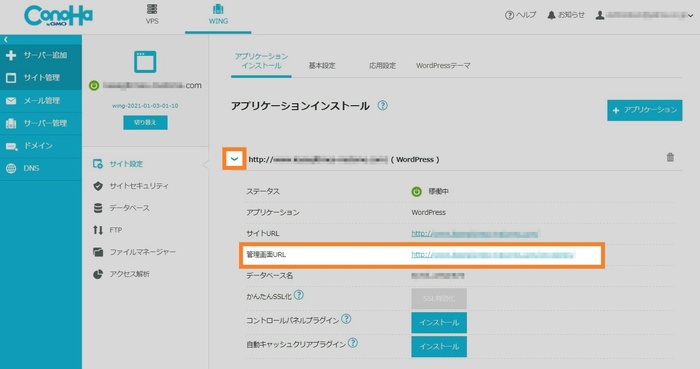Open ファイルマネージャー submenu item
This screenshot has height=369, width=700.
[x=134, y=252]
